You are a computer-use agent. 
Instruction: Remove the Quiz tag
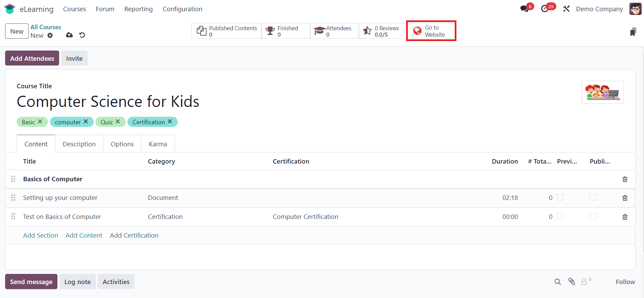(x=118, y=122)
